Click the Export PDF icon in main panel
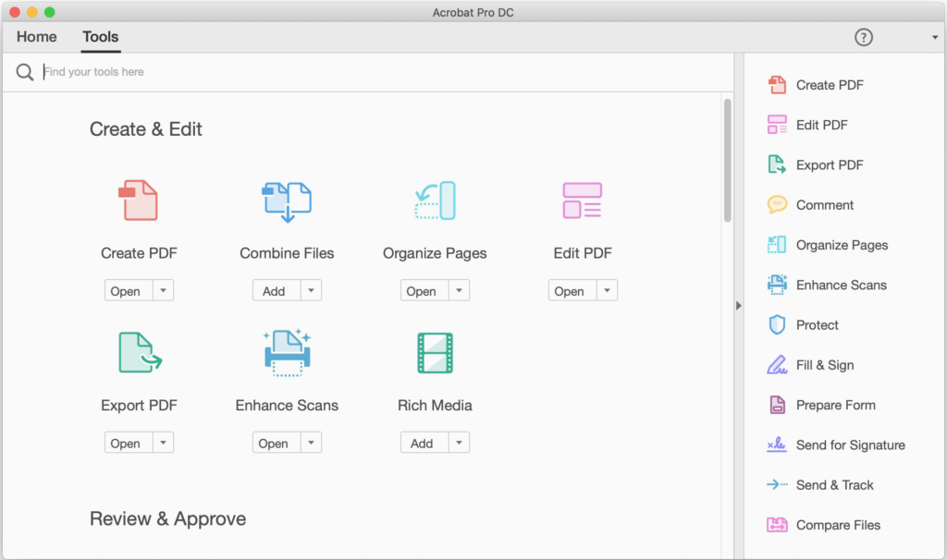Viewport: 947px width, 560px height. [141, 352]
